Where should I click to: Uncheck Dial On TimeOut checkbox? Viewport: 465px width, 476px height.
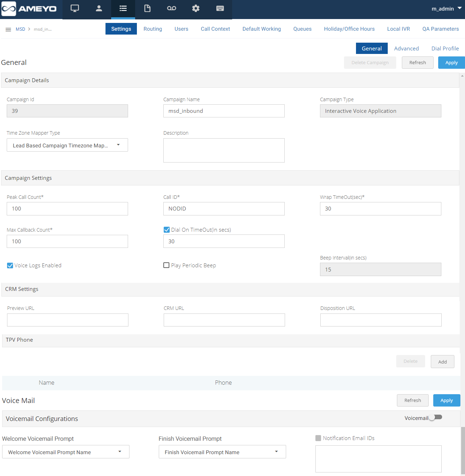coord(167,230)
